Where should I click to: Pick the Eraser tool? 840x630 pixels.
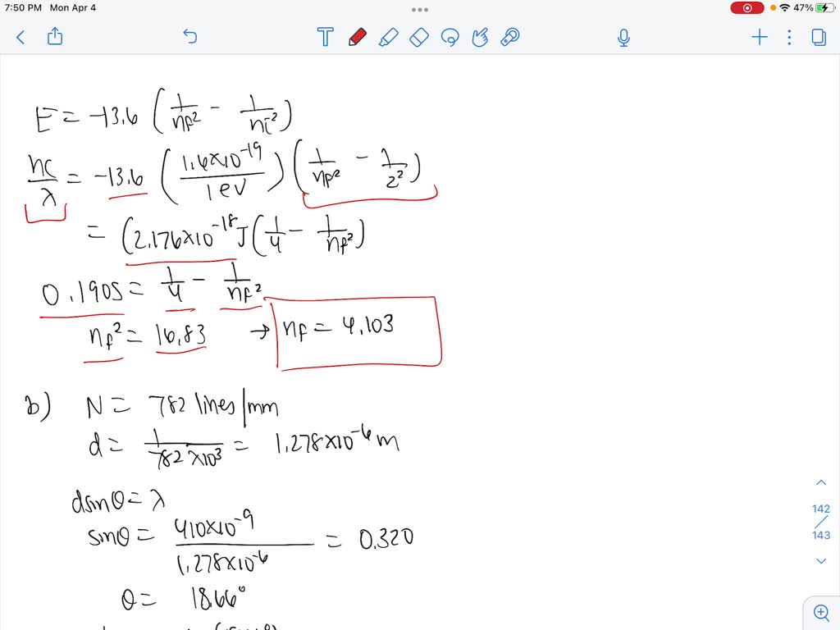[418, 37]
